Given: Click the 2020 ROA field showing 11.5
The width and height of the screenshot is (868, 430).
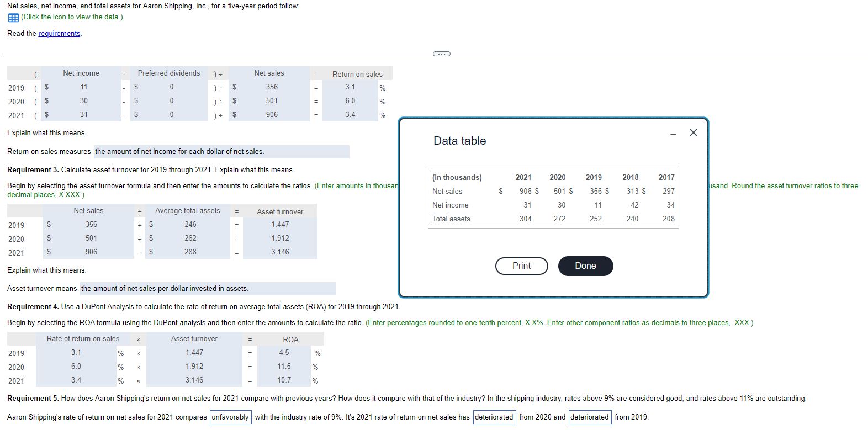Looking at the screenshot, I should pos(284,366).
